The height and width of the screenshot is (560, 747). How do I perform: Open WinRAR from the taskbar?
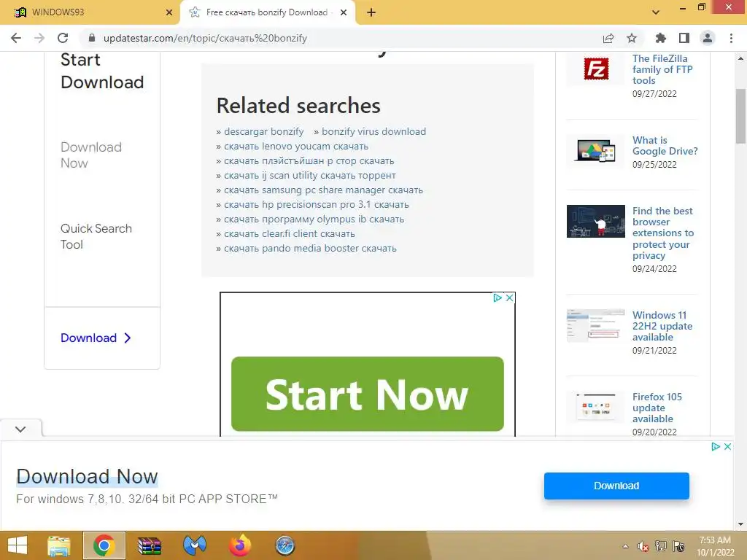click(150, 545)
